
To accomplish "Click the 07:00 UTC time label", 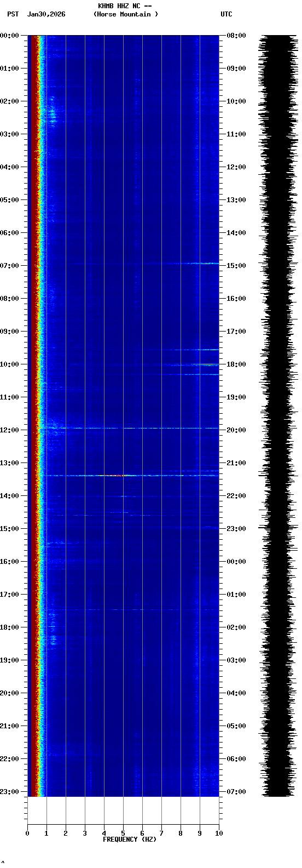I will [236, 792].
